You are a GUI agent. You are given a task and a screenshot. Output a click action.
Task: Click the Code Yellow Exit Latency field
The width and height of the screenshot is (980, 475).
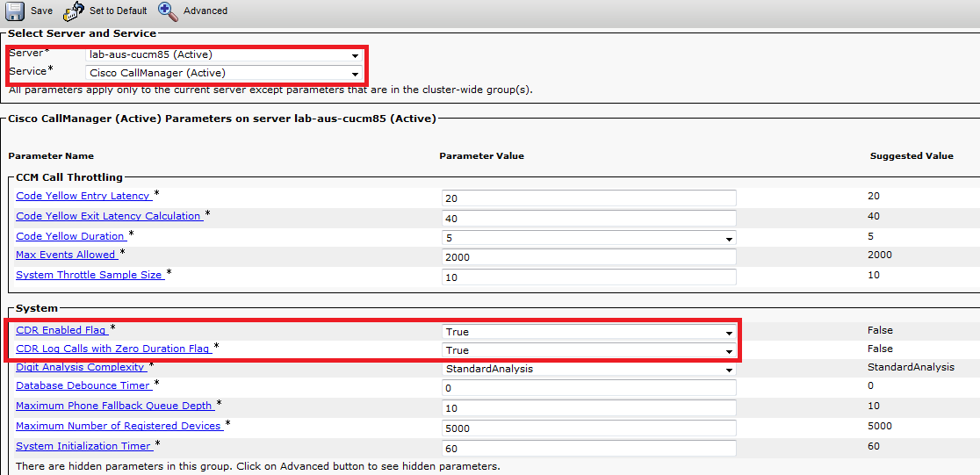coord(588,218)
